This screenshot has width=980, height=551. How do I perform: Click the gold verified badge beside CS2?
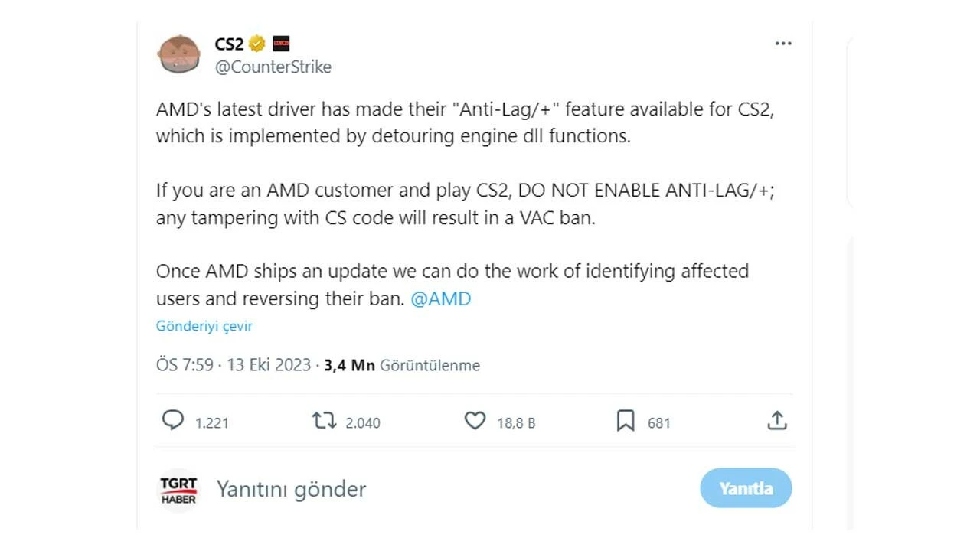(257, 44)
